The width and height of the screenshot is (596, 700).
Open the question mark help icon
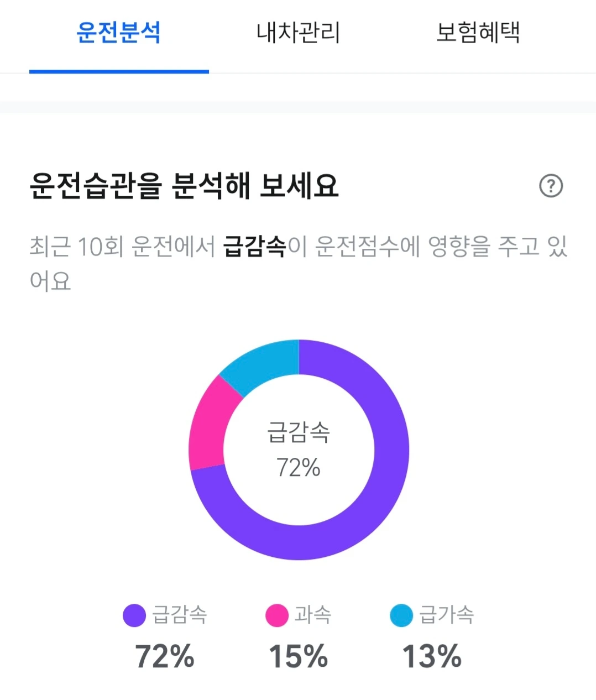click(551, 186)
